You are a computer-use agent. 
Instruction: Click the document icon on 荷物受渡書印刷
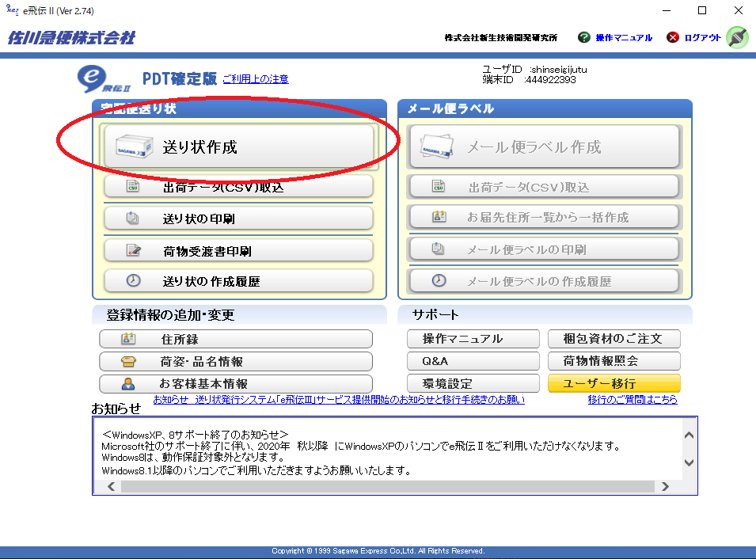tap(133, 251)
